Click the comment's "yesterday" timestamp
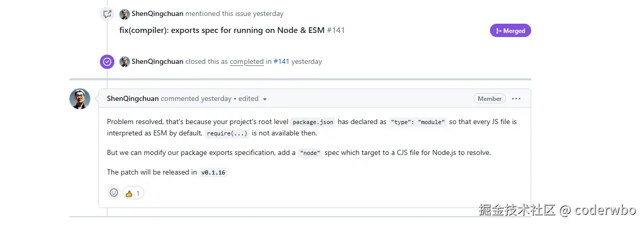This screenshot has height=225, width=644. point(216,99)
